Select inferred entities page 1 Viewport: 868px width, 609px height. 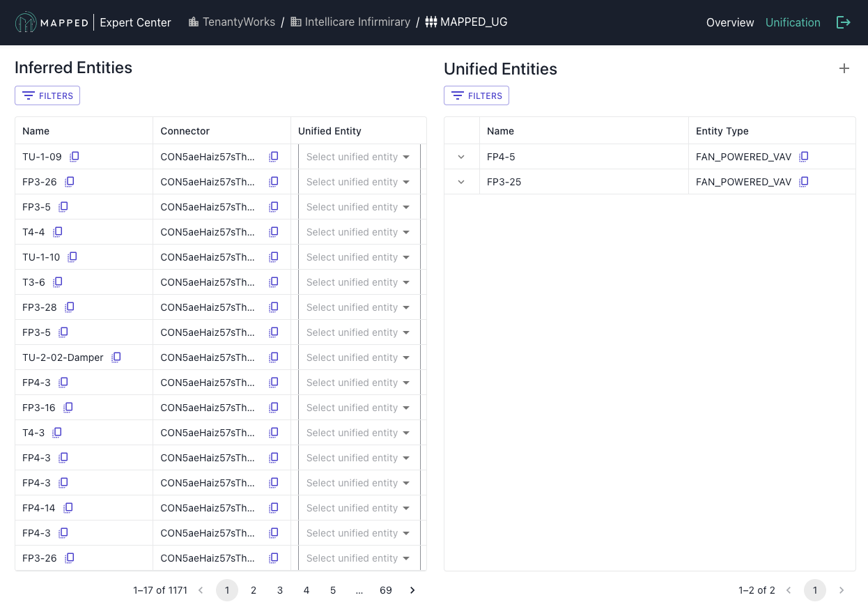click(x=227, y=590)
